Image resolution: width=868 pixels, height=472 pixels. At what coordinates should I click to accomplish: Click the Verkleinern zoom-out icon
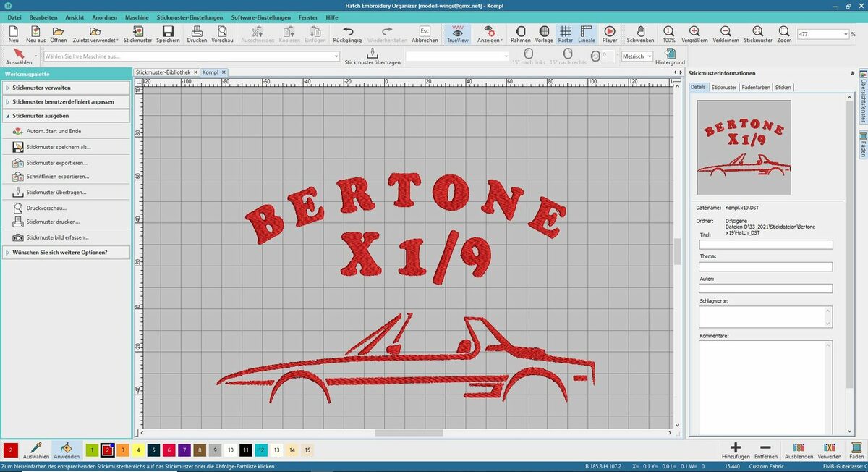(726, 32)
